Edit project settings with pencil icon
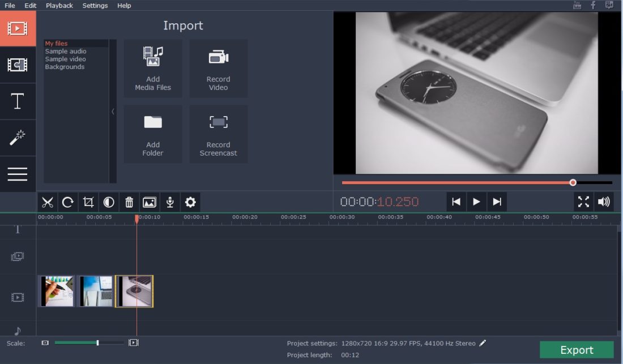The image size is (623, 364). coord(483,343)
